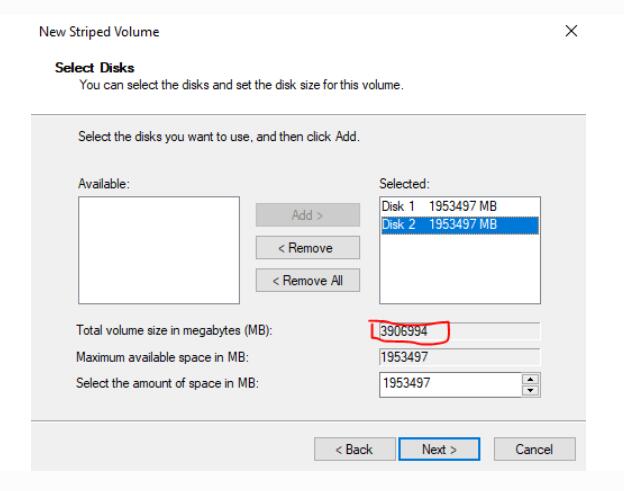Click the "Available:" label
This screenshot has width=624, height=491.
pos(102,184)
